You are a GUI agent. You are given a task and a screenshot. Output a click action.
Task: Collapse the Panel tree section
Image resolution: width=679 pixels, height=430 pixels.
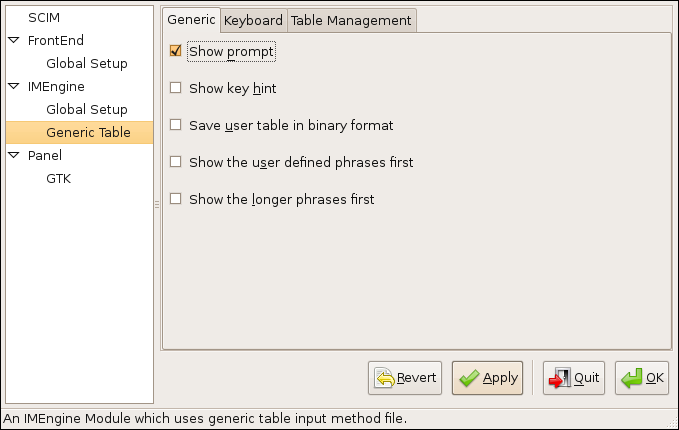point(13,156)
